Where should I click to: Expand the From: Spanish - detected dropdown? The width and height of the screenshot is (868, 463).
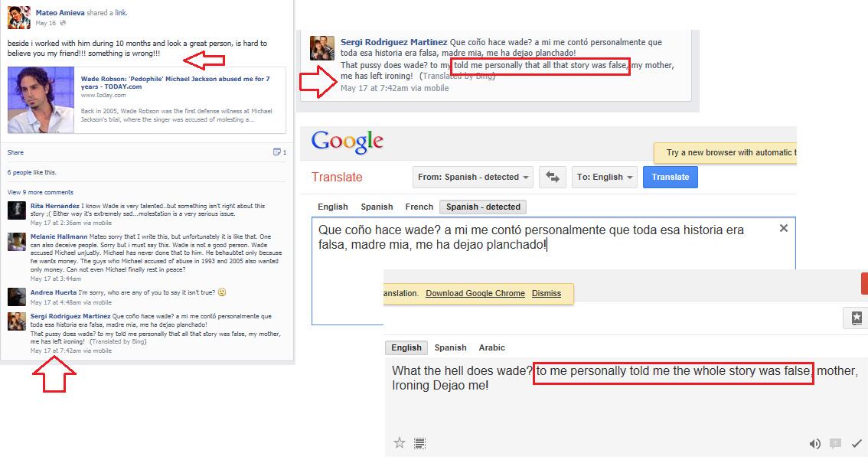click(x=473, y=177)
